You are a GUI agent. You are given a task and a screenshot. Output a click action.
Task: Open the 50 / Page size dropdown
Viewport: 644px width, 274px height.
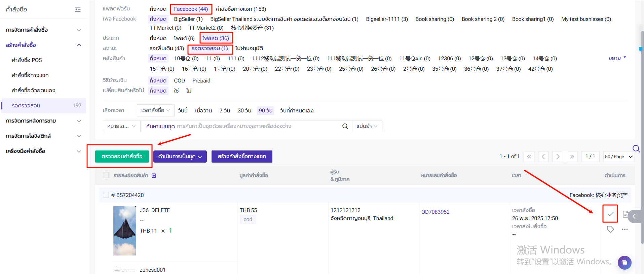618,157
